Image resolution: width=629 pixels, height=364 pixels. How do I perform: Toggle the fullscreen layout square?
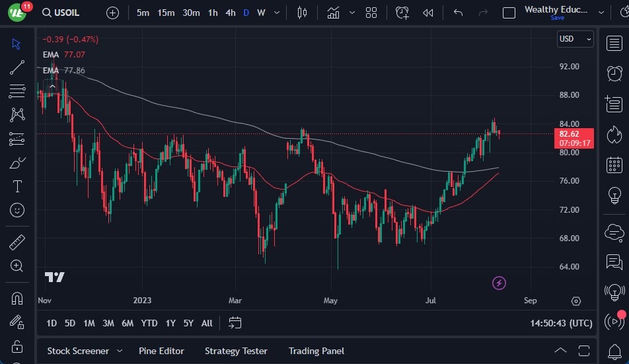[509, 13]
